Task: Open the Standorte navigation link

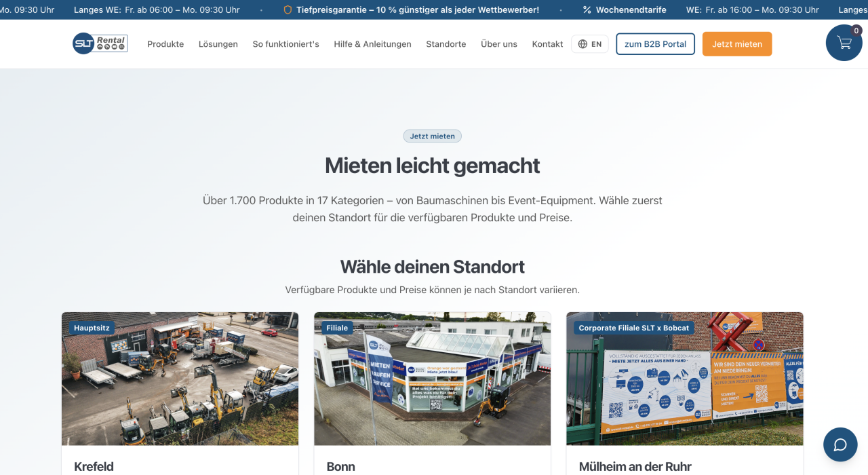Action: [x=446, y=44]
